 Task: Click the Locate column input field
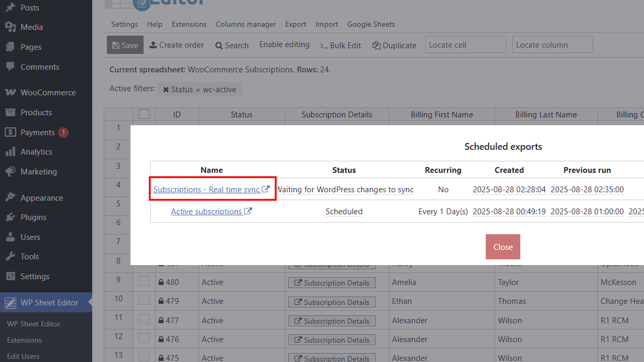coord(553,45)
